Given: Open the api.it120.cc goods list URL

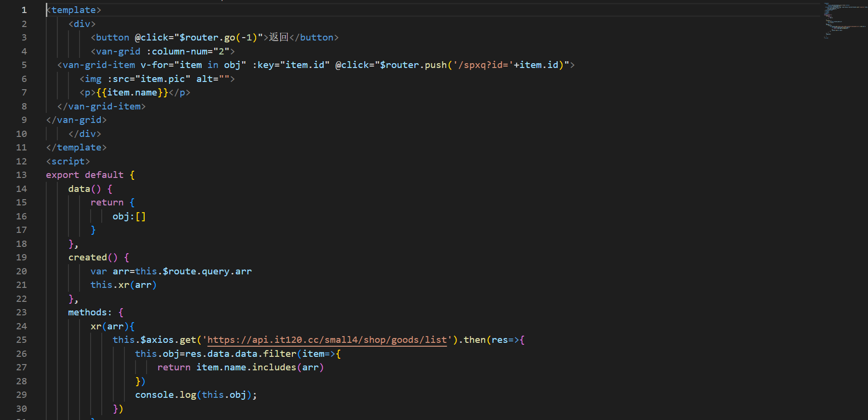Looking at the screenshot, I should tap(327, 340).
